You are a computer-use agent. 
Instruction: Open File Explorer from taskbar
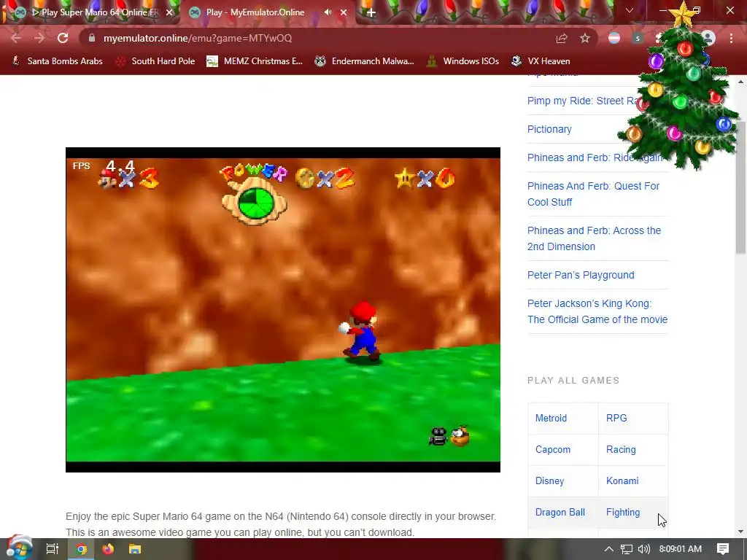tap(135, 549)
